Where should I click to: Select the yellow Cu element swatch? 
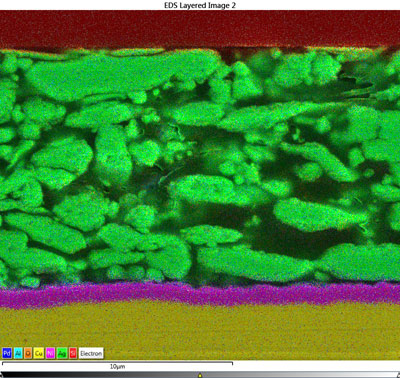coord(39,353)
